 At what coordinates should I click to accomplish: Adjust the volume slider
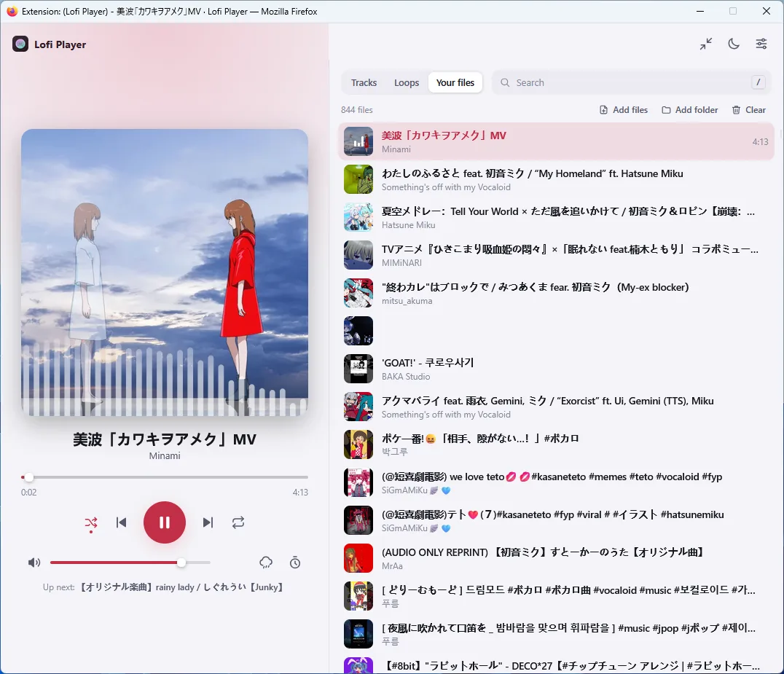click(130, 563)
